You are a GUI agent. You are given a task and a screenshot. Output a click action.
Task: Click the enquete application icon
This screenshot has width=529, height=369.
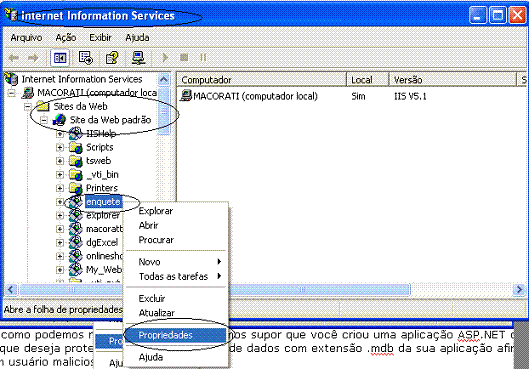point(76,202)
